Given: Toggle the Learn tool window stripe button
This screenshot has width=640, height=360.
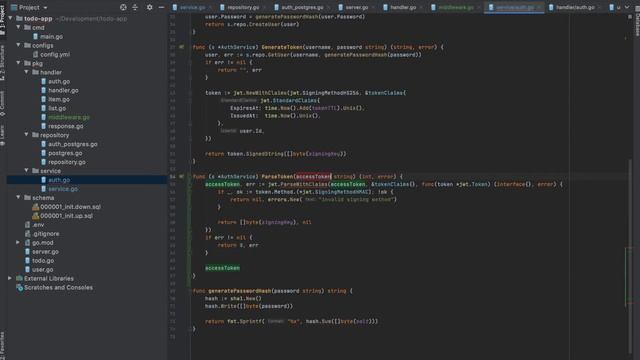Looking at the screenshot, I should coord(3,136).
